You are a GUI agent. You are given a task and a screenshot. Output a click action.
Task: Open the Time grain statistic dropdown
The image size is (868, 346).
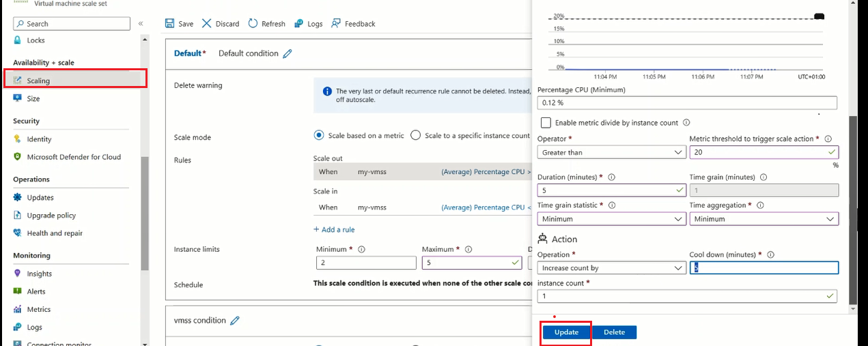(x=612, y=218)
